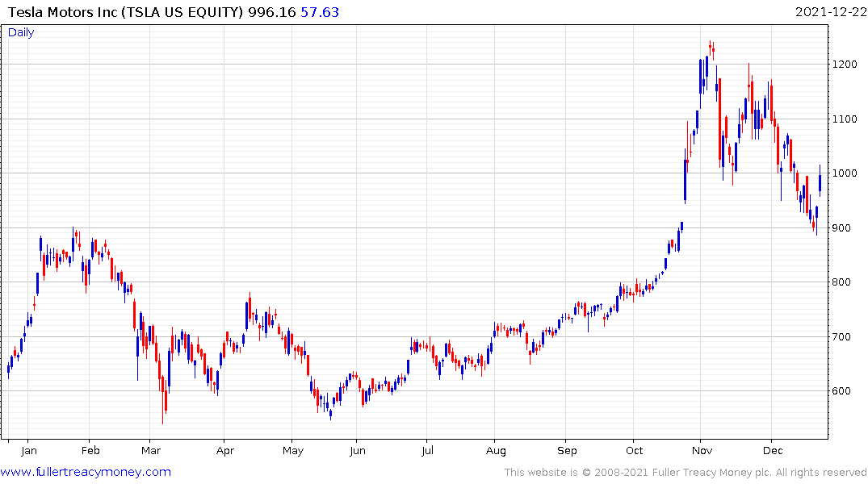Click the 1200 price axis label
The width and height of the screenshot is (868, 484).
point(845,65)
